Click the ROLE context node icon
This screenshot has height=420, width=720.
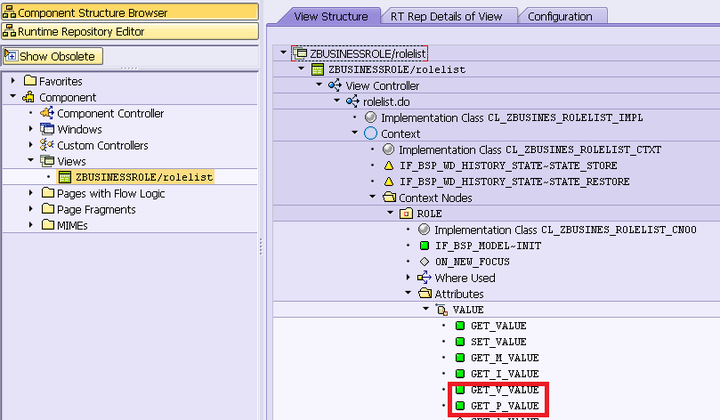pyautogui.click(x=406, y=214)
